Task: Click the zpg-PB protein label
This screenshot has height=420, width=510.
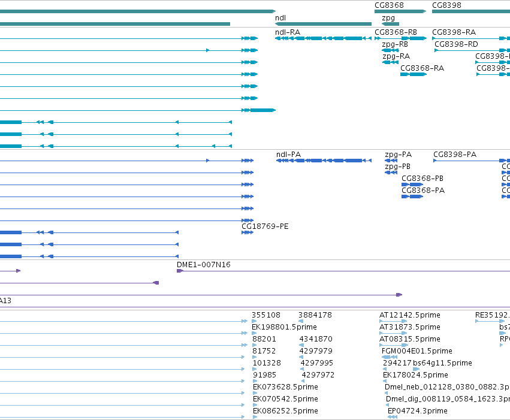Action: point(397,167)
